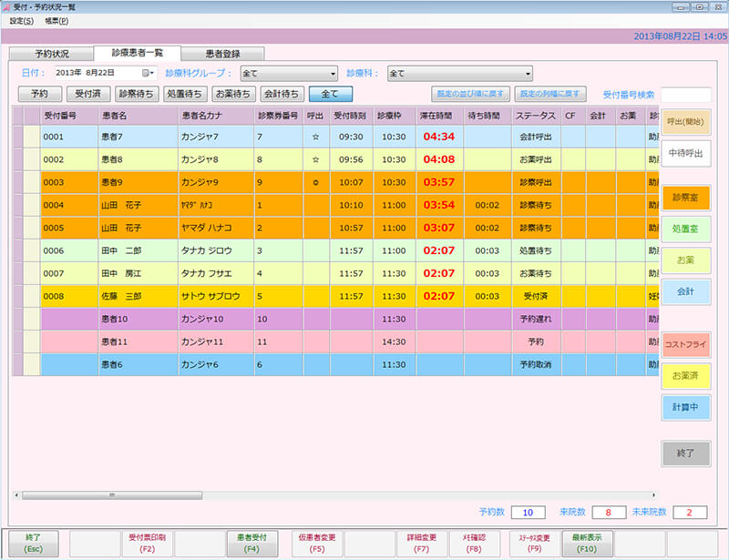Click the 計算中 button
The height and width of the screenshot is (560, 729).
pyautogui.click(x=686, y=408)
